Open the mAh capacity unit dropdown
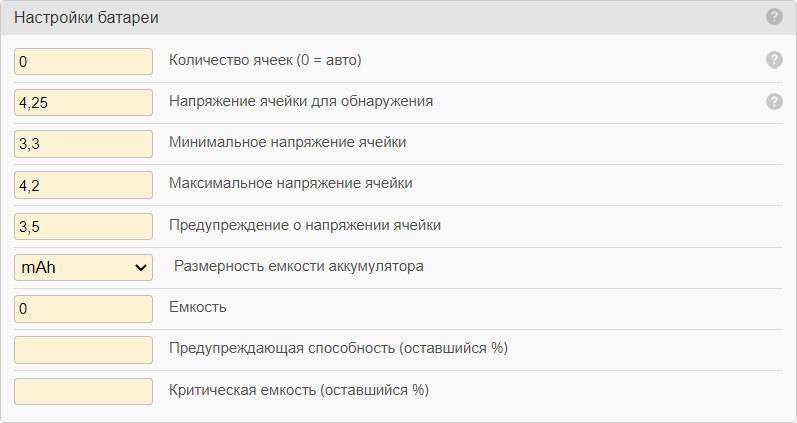 (83, 267)
